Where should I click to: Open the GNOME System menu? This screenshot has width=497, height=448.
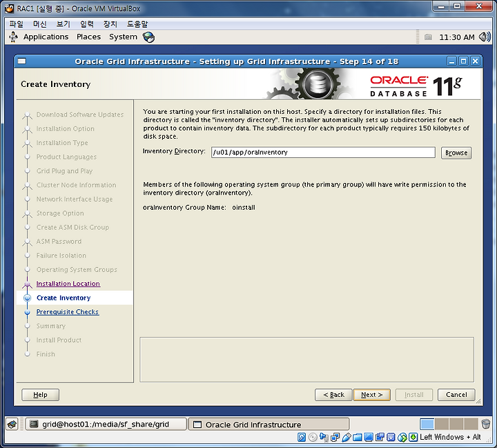[x=124, y=37]
